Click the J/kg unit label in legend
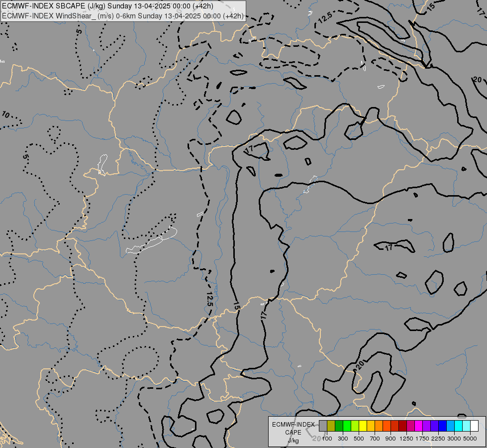 tap(293, 441)
